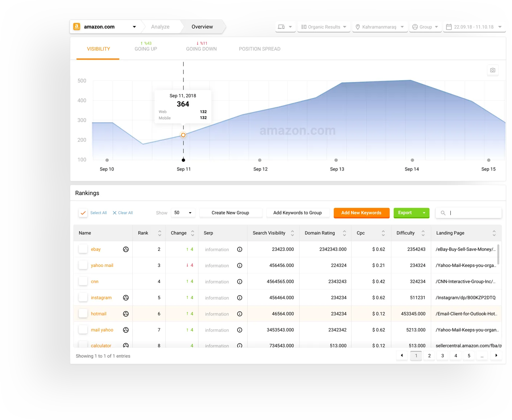Open the device type selector icon
The width and height of the screenshot is (512, 420).
(x=285, y=27)
